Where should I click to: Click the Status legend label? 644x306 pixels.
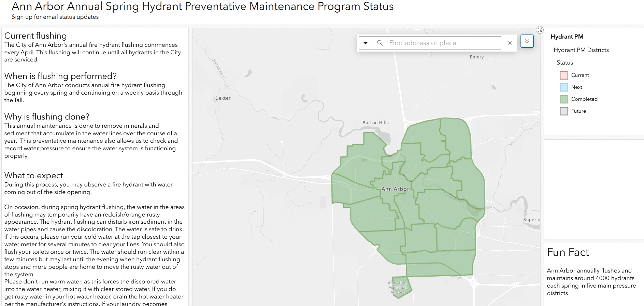point(565,62)
